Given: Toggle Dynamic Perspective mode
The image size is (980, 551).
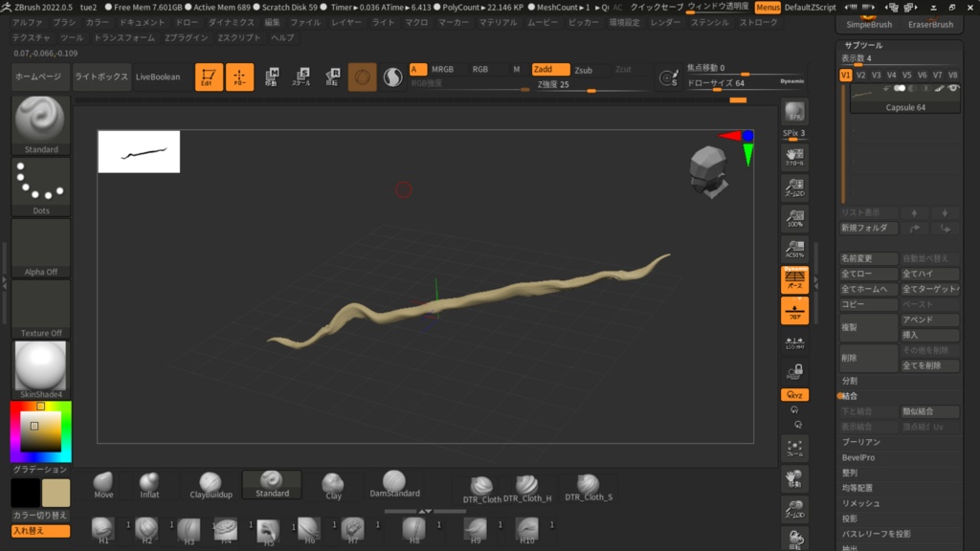Looking at the screenshot, I should (x=794, y=279).
